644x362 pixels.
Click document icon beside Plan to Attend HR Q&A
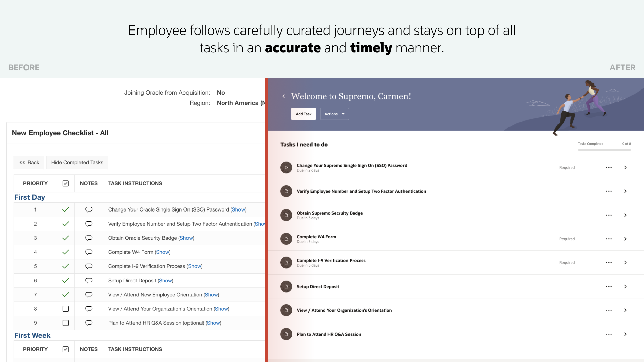tap(286, 334)
